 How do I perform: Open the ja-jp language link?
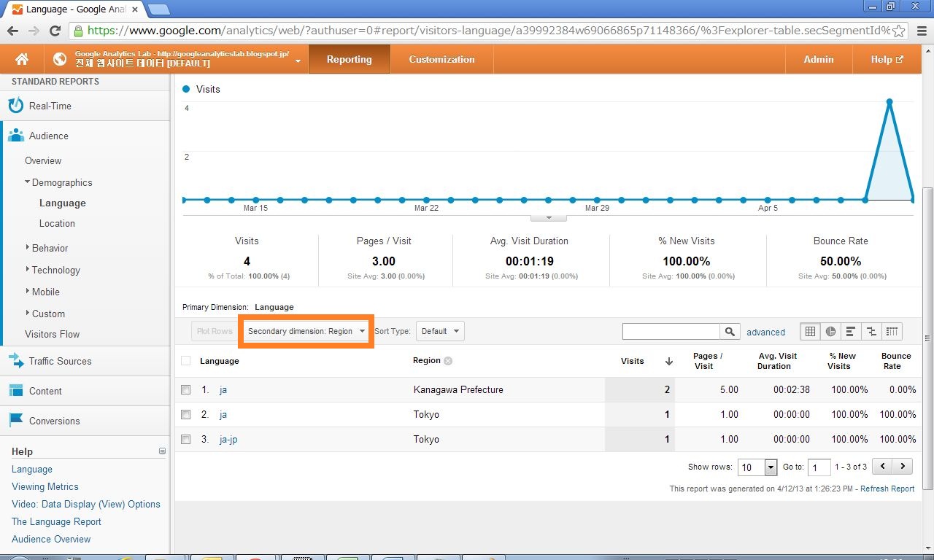pyautogui.click(x=228, y=439)
